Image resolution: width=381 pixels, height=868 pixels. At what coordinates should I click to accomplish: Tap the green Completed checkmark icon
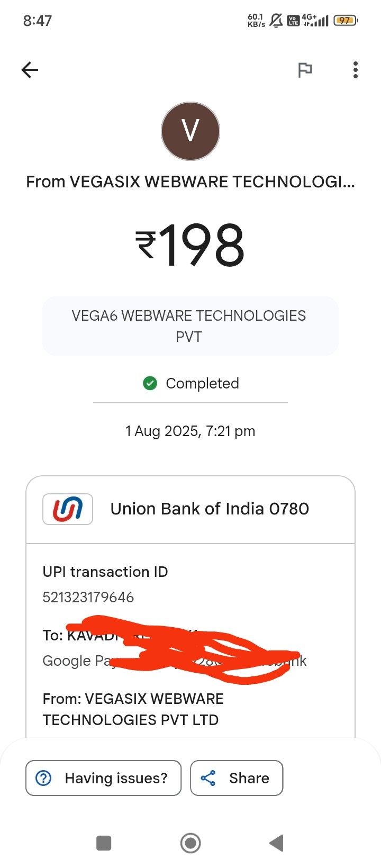150,383
